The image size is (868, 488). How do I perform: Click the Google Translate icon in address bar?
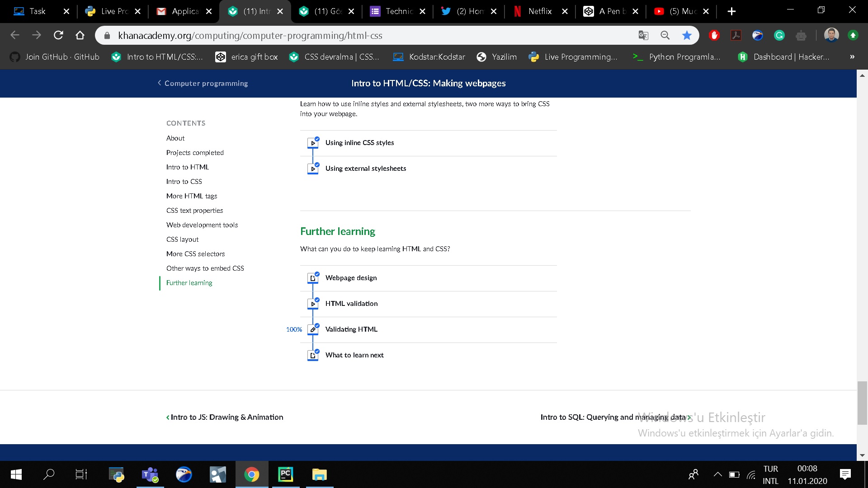[643, 35]
